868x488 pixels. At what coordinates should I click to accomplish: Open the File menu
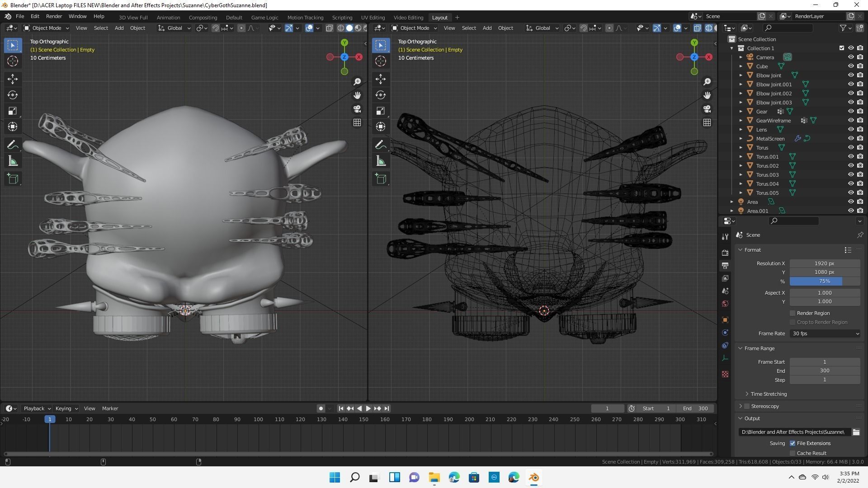click(20, 16)
